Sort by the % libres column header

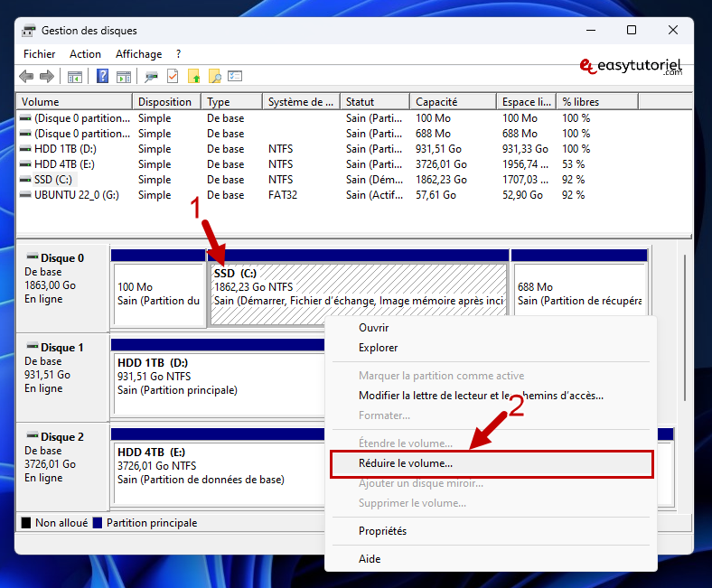[597, 102]
